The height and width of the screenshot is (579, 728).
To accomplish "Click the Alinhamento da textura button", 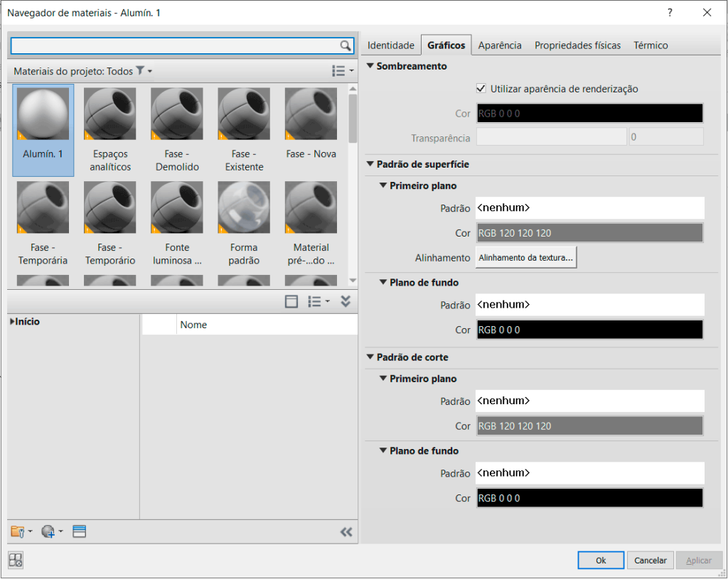I will [526, 258].
